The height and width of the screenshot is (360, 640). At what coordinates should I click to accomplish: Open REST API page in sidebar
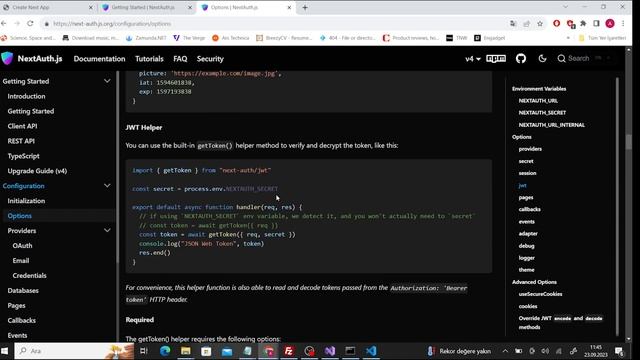point(21,141)
